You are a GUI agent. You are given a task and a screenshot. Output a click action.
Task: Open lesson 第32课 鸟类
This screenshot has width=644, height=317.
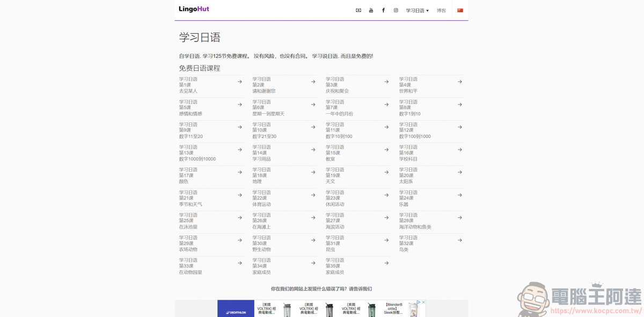(x=430, y=244)
